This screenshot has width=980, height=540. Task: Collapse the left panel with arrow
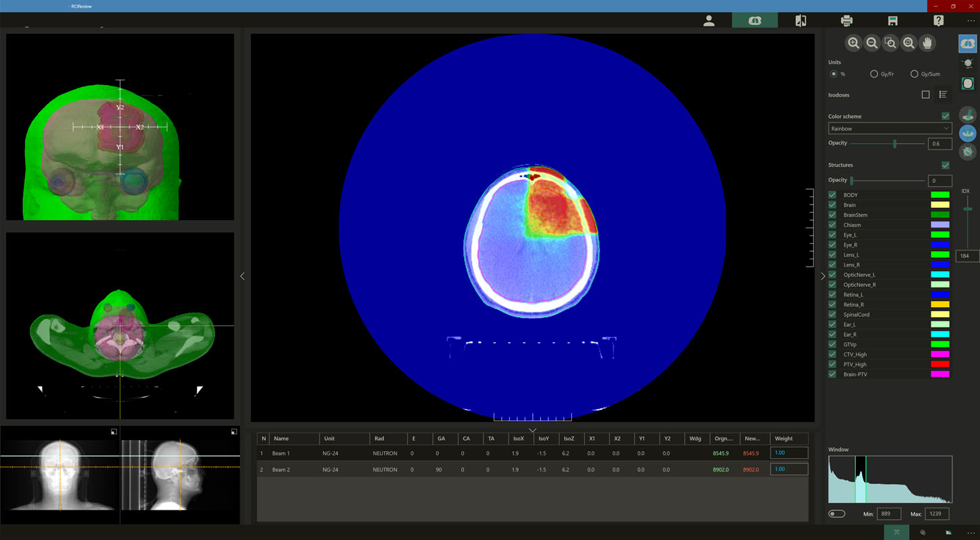(242, 276)
